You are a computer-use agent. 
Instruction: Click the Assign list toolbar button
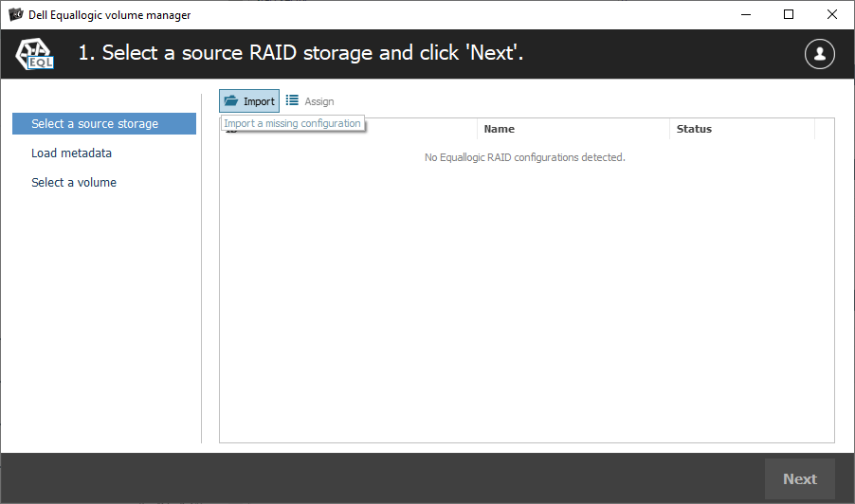310,100
